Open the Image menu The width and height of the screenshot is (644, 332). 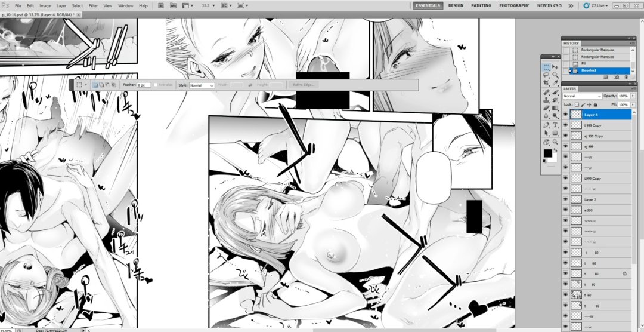click(x=45, y=6)
